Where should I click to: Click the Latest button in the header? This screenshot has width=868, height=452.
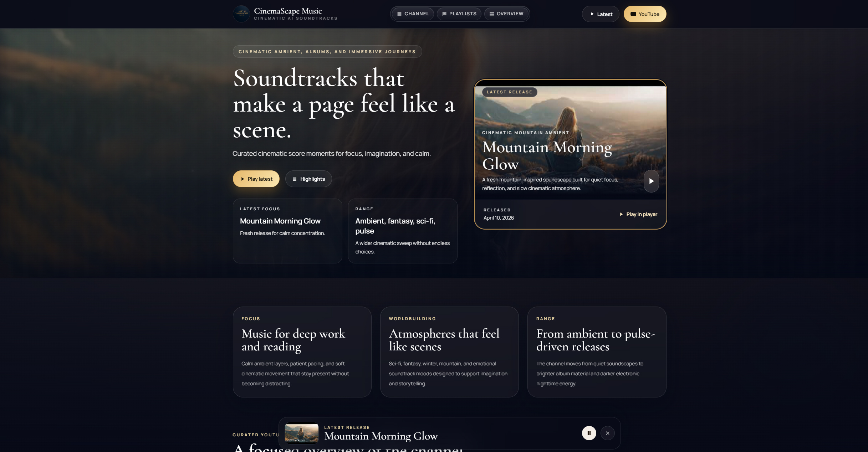pyautogui.click(x=600, y=14)
